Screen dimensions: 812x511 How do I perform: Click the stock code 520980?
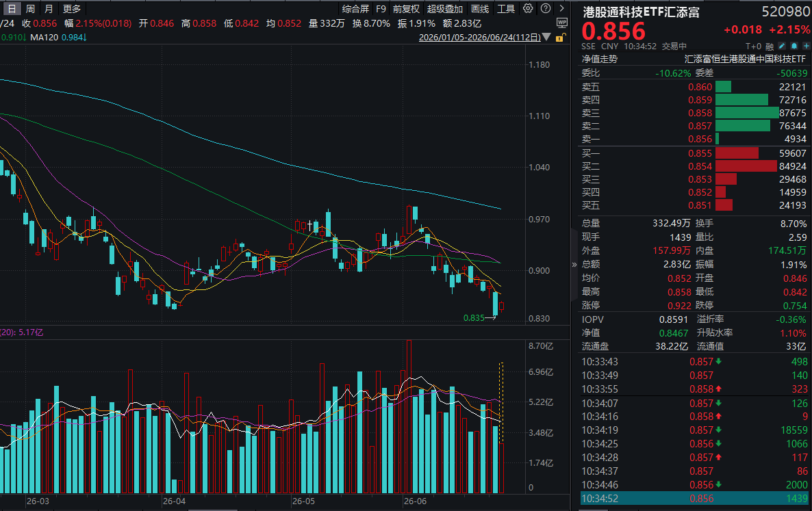(785, 12)
